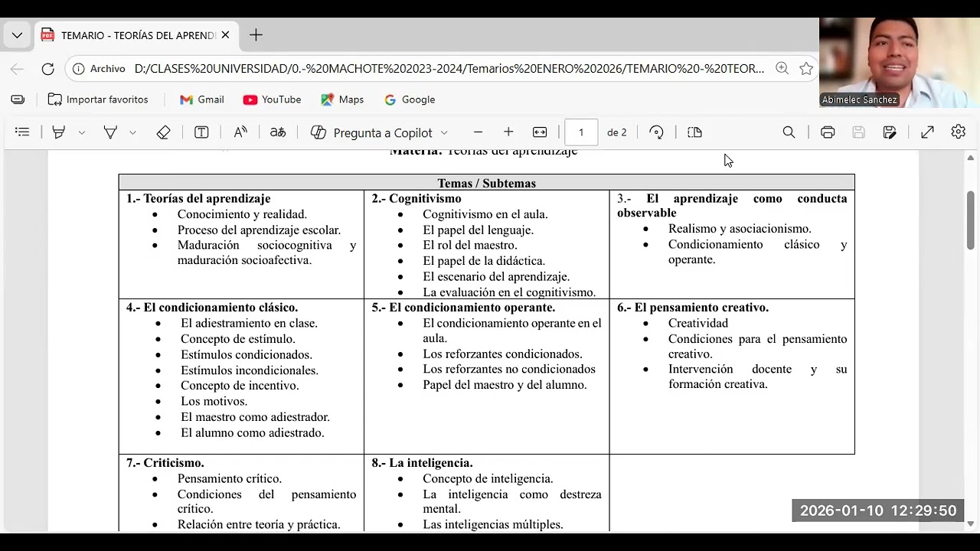
Task: Click '5.- El condicionamiento operante.' heading
Action: pyautogui.click(x=464, y=308)
